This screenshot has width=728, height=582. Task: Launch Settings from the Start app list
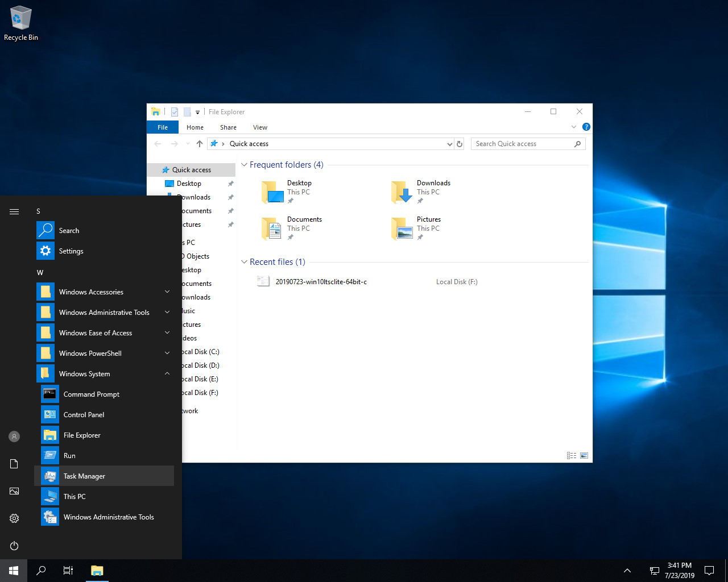pos(104,251)
